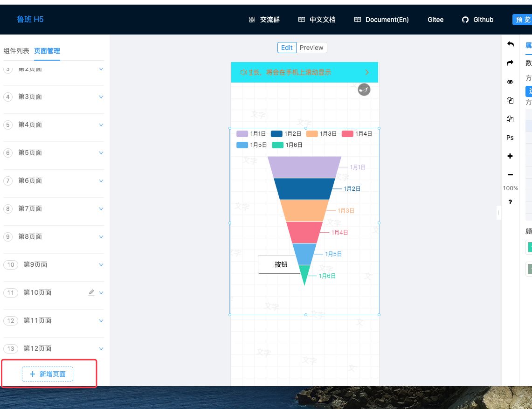Expand the 第5页面 dropdown chevron
This screenshot has width=532, height=409.
(101, 153)
